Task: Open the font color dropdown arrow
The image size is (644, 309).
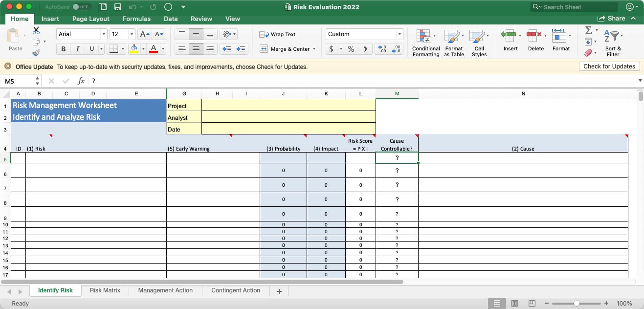Action: pyautogui.click(x=163, y=49)
